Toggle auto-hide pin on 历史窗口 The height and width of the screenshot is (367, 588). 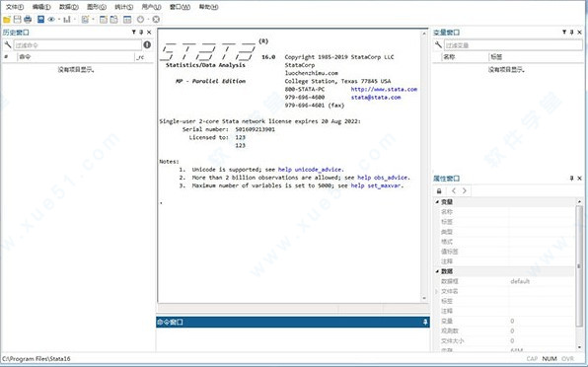pos(141,33)
